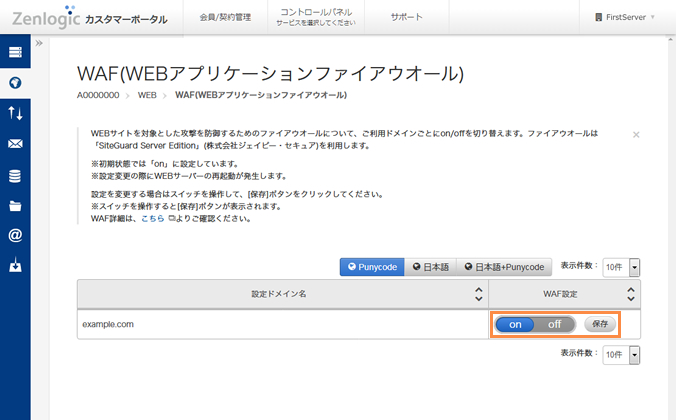Screen dimensions: 676x420
Task: Open the file folder sidebar icon
Action: (15, 206)
